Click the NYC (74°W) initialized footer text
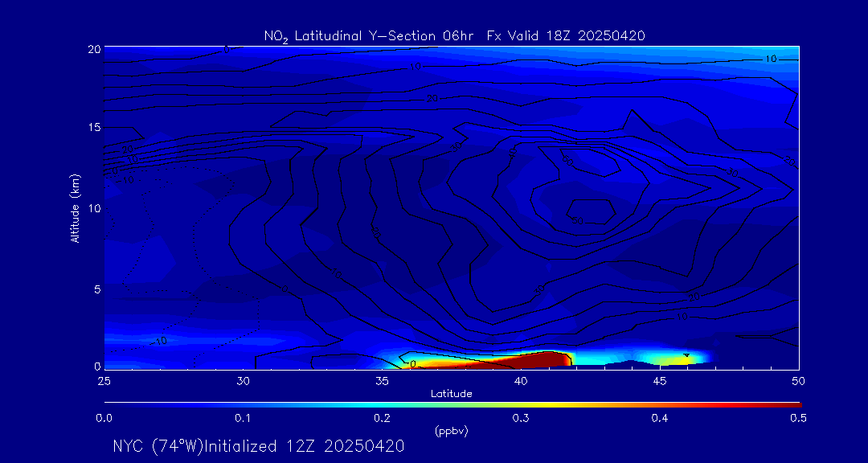The image size is (868, 463). 258,446
